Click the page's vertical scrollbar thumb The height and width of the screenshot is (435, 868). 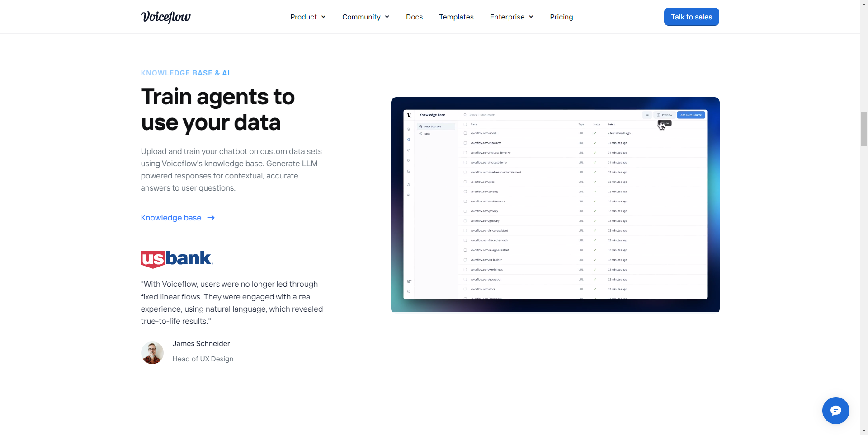coord(864,129)
